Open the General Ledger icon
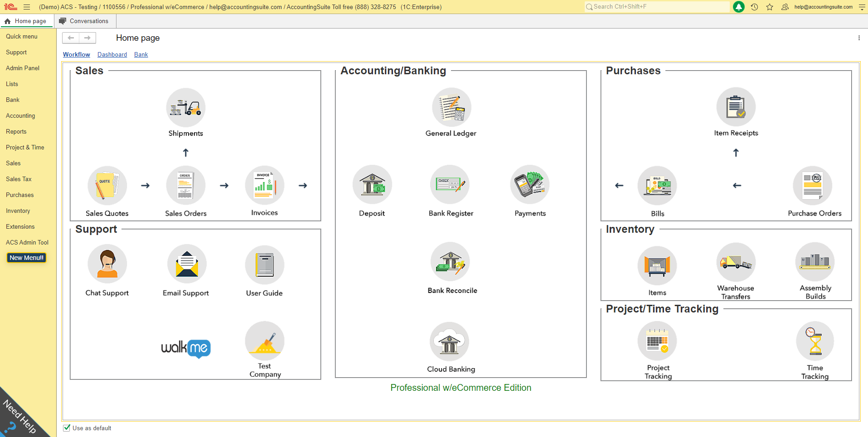Viewport: 868px width, 437px height. pos(451,107)
